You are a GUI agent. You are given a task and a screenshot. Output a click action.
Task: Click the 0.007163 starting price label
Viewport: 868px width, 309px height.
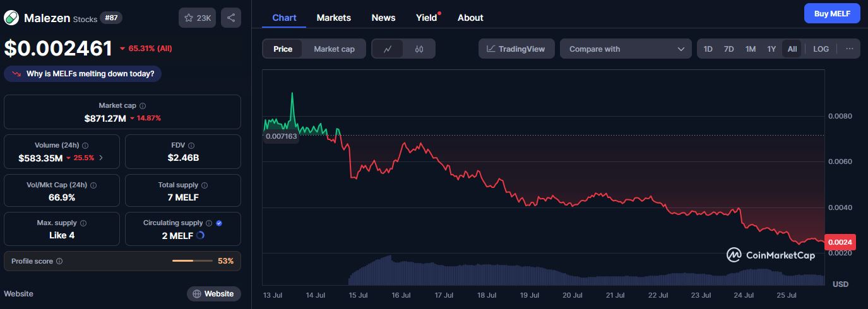point(281,136)
